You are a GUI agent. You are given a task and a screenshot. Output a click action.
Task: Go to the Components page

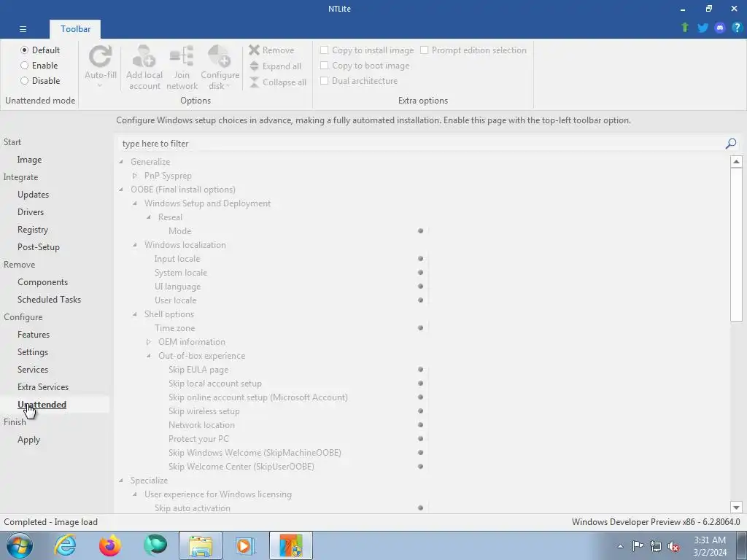(x=43, y=282)
